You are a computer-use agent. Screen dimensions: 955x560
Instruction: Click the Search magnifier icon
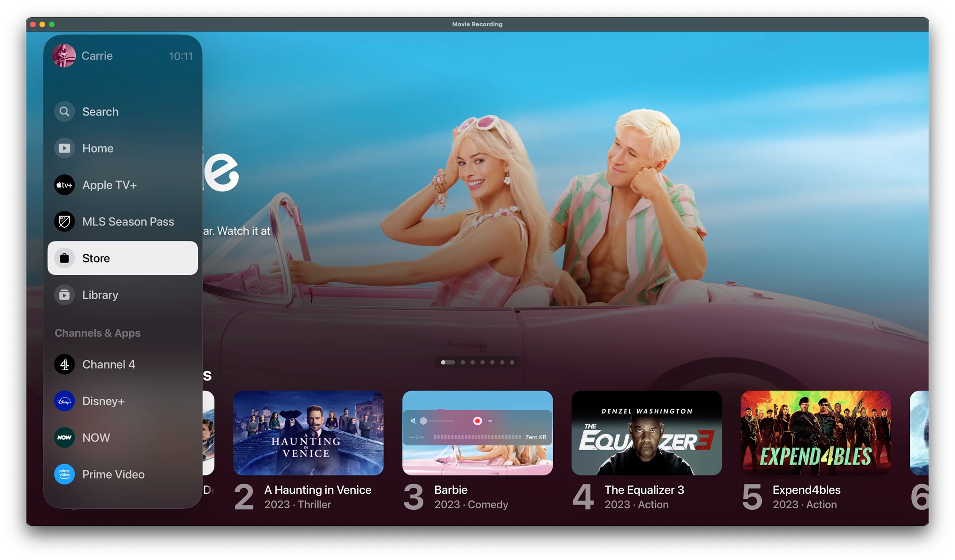(x=64, y=111)
